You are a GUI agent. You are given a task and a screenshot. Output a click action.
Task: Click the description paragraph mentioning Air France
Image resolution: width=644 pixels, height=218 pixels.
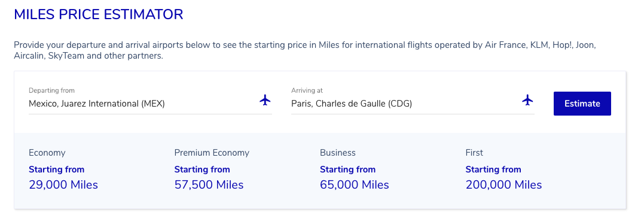(305, 50)
